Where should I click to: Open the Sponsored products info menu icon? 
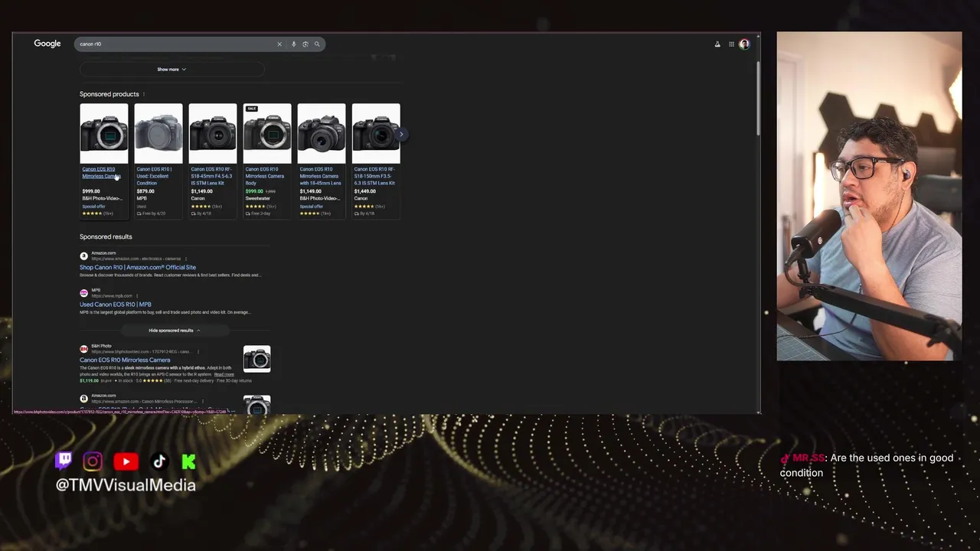(143, 94)
